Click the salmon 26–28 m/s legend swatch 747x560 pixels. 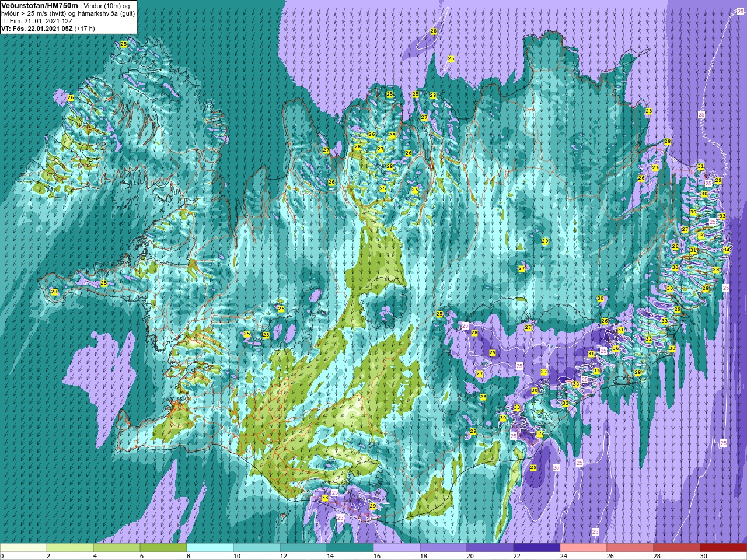click(630, 547)
